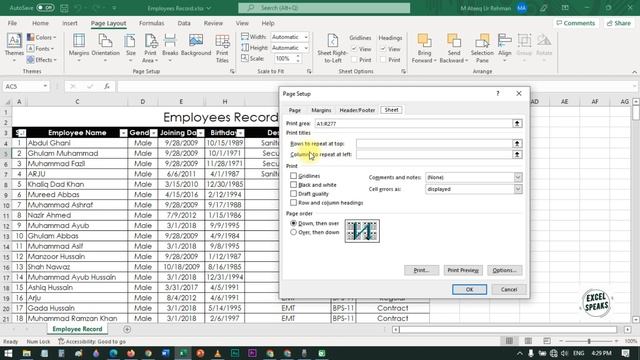Image resolution: width=640 pixels, height=360 pixels.
Task: Click the Print area input field
Action: 413,123
